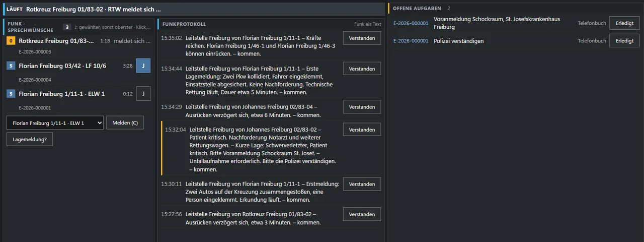The width and height of the screenshot is (644, 242).
Task: Click status 5 badge of Florian Freiburg 03/42
Action: tap(11, 66)
